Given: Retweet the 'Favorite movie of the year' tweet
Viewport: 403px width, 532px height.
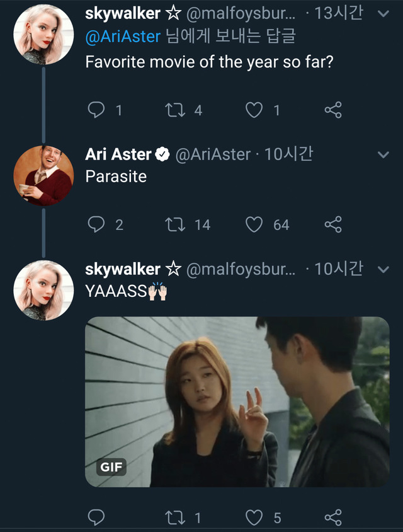Looking at the screenshot, I should click(x=174, y=110).
